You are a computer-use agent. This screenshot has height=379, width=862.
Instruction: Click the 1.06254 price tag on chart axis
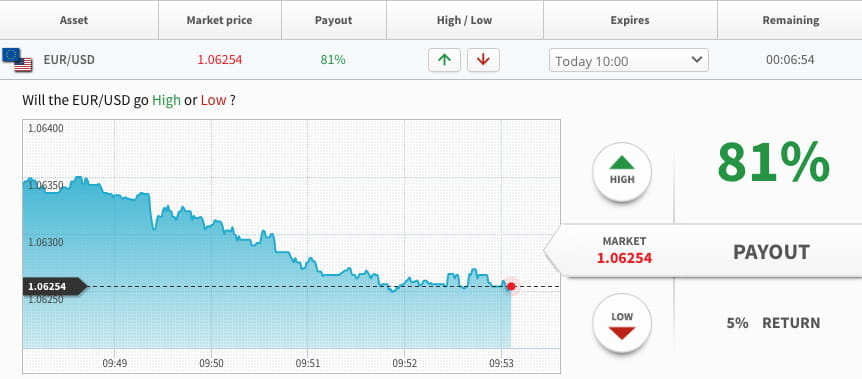[54, 287]
